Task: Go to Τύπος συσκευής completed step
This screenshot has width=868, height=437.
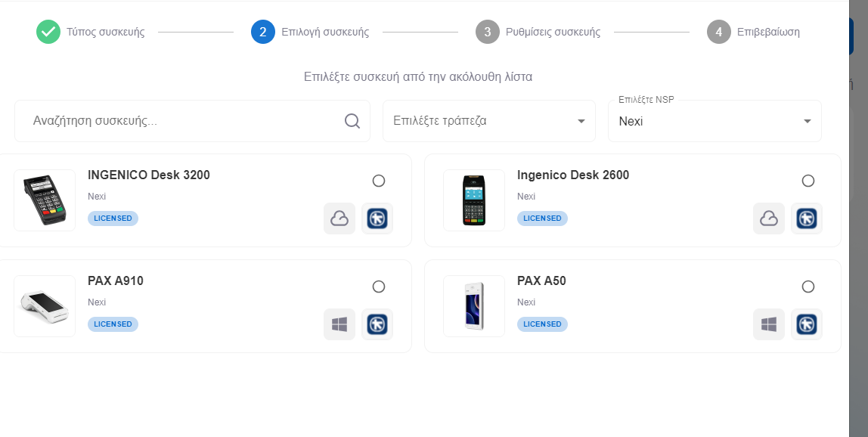Action: point(91,32)
